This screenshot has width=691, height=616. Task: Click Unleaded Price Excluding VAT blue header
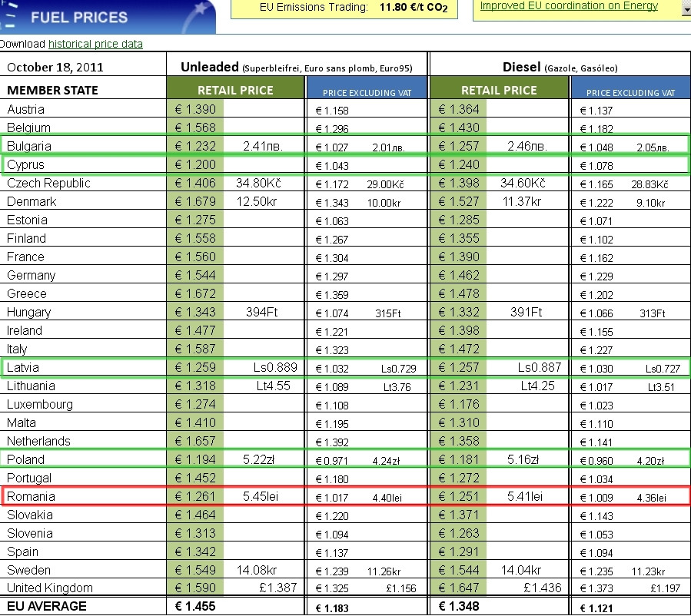point(367,92)
